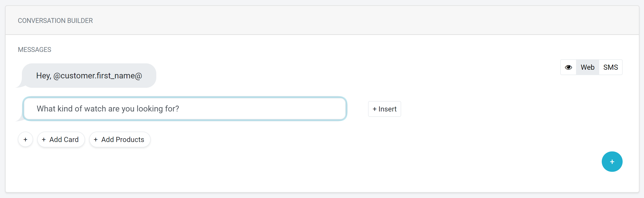Click the Add Products button

pyautogui.click(x=120, y=139)
